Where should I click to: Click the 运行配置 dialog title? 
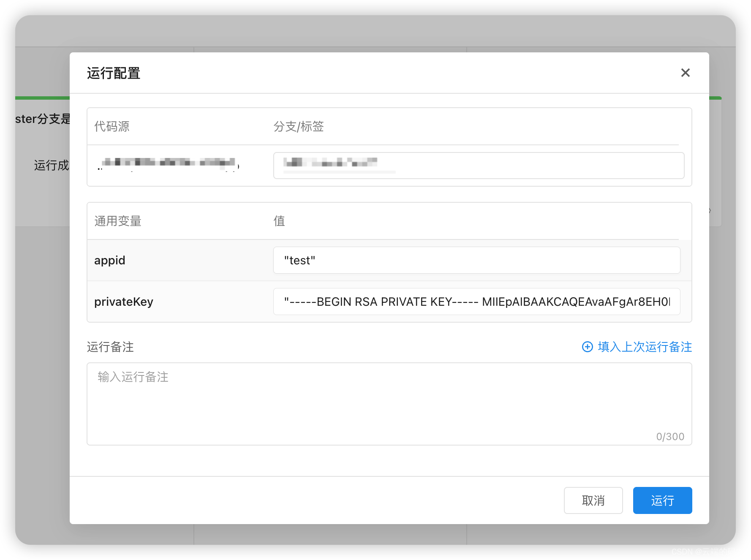pyautogui.click(x=114, y=73)
